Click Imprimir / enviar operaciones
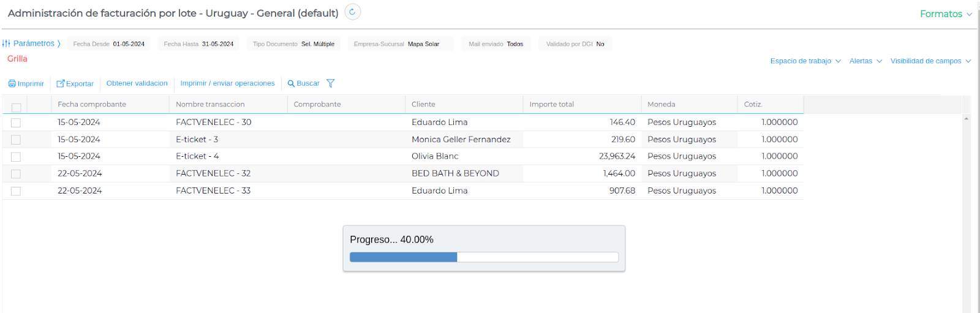The height and width of the screenshot is (313, 980). [x=227, y=83]
